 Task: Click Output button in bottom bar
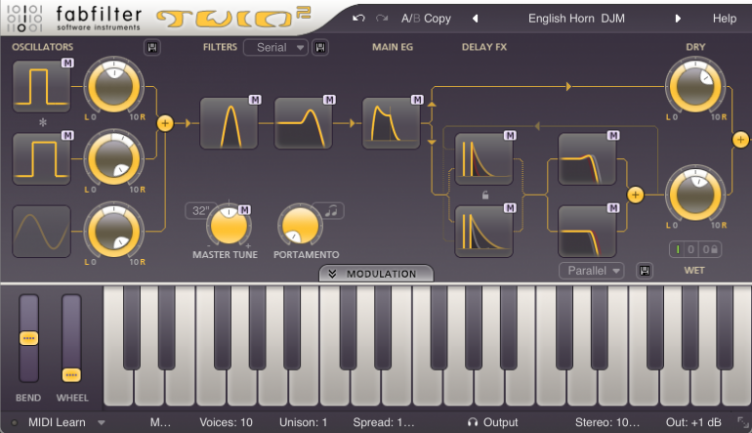pyautogui.click(x=500, y=422)
